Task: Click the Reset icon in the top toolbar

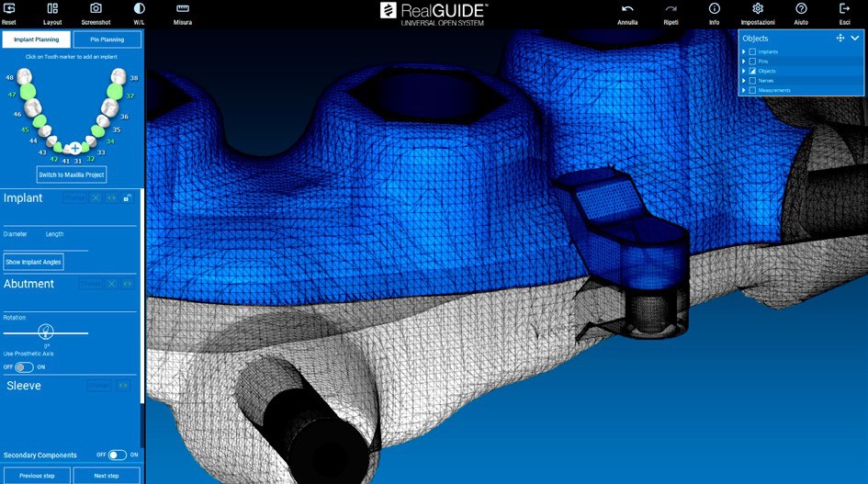Action: (x=9, y=9)
